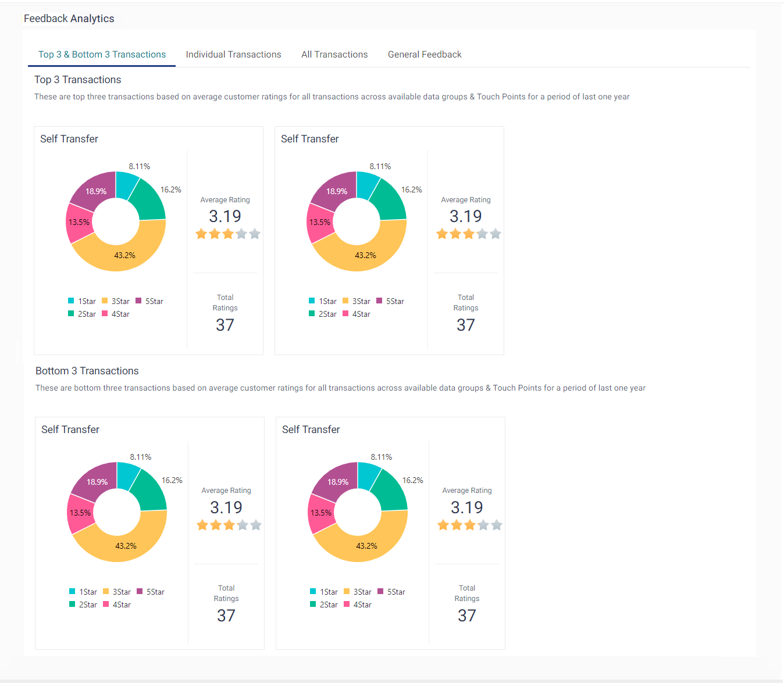Click 1Star cyan legend marker in first Top 3 card
Image resolution: width=784 pixels, height=683 pixels.
pyautogui.click(x=71, y=301)
